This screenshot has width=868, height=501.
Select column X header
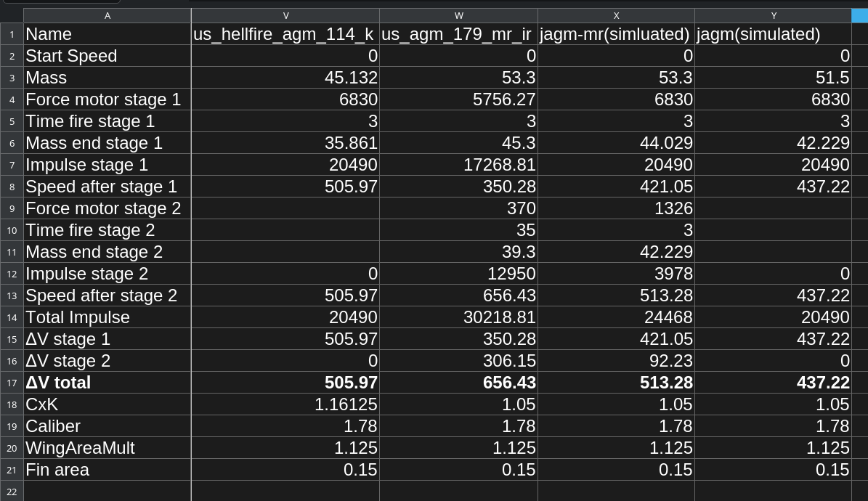[x=616, y=15]
